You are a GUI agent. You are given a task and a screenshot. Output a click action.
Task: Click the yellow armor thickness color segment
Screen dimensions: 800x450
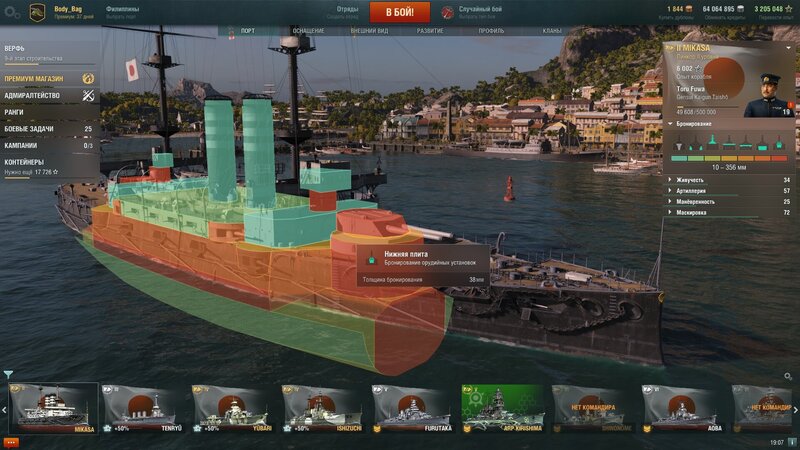pos(730,159)
